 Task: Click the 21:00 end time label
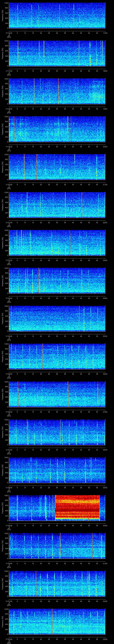pos(105,184)
